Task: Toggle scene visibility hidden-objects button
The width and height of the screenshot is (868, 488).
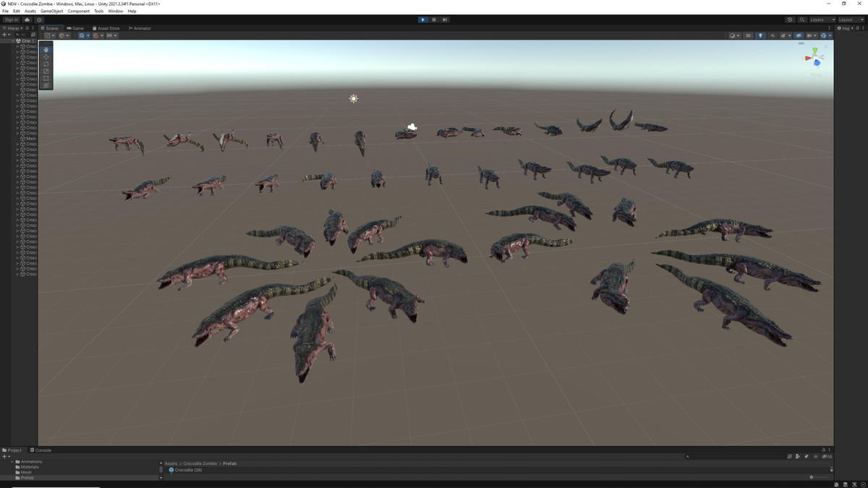Action: (x=799, y=35)
